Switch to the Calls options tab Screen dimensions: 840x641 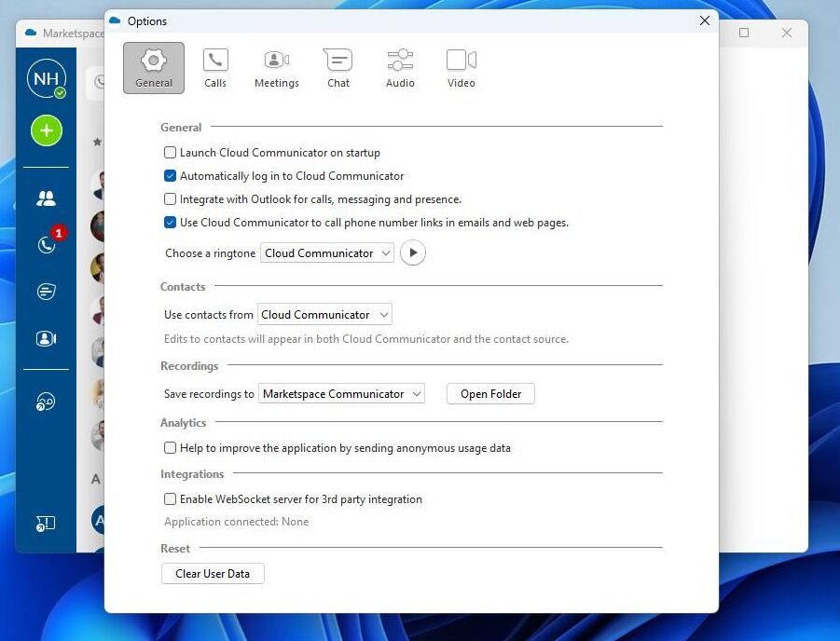click(215, 68)
